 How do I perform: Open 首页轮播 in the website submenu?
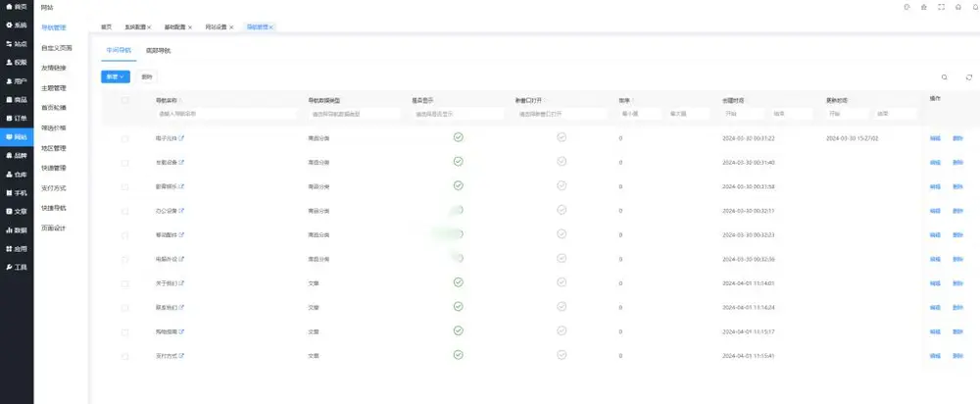(54, 108)
